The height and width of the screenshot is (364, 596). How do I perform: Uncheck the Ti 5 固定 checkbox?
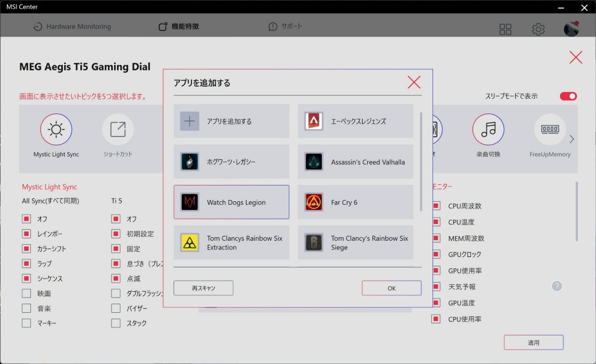(116, 249)
